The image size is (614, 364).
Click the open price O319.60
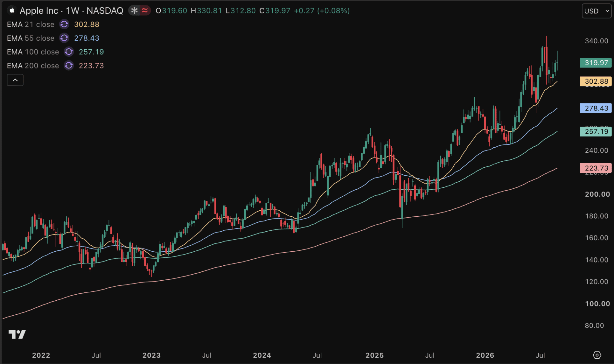coord(171,10)
